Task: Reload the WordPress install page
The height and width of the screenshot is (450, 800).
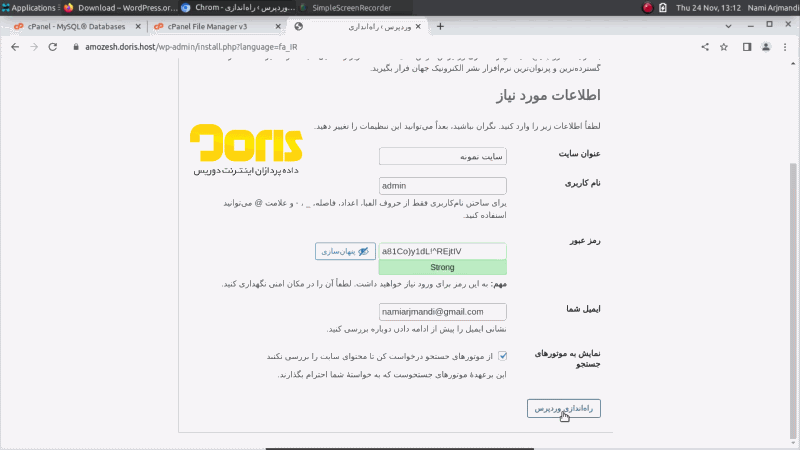Action: 53,47
